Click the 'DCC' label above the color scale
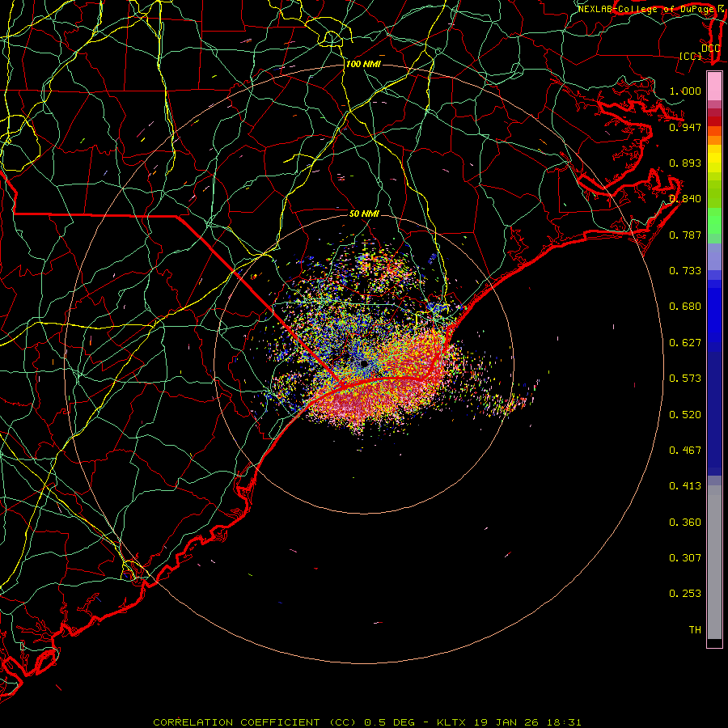 710,48
